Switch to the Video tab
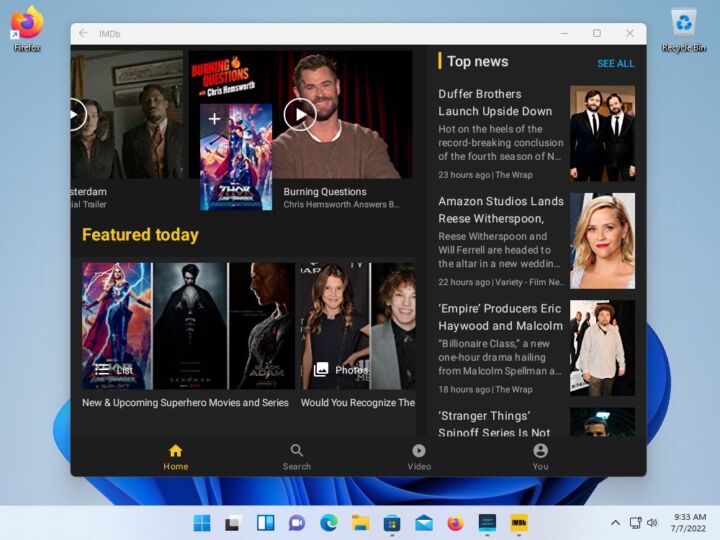720x540 pixels. pyautogui.click(x=419, y=457)
